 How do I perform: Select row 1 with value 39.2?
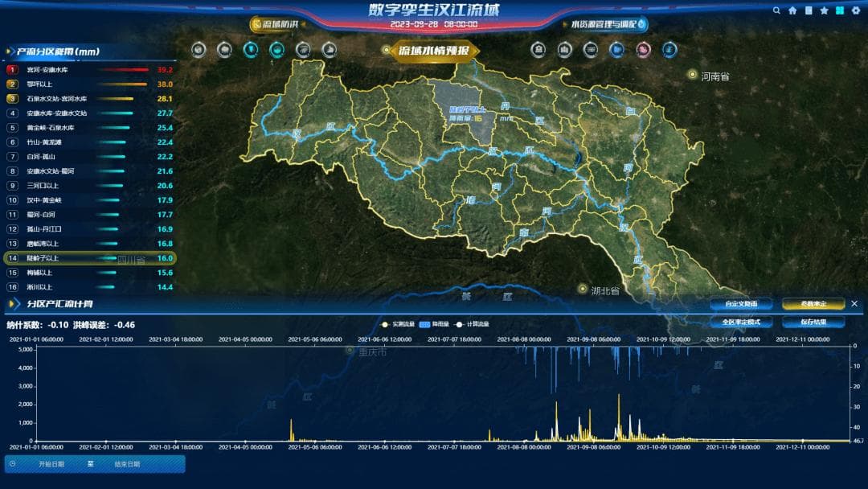[x=90, y=70]
